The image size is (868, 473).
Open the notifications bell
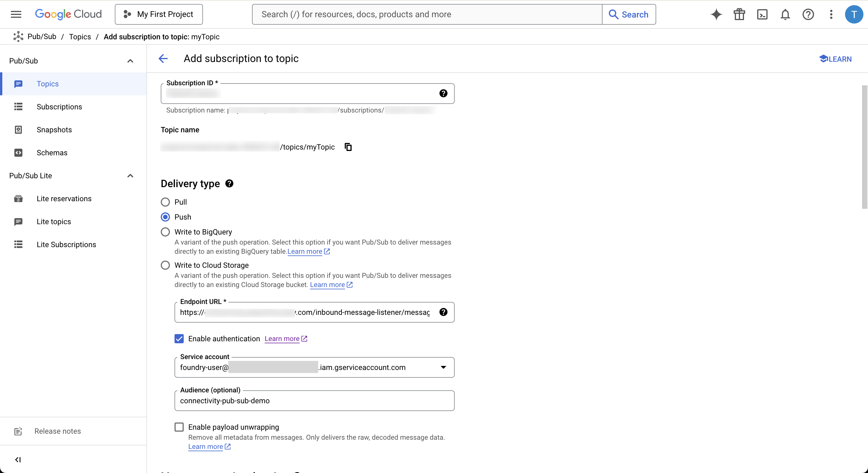785,14
